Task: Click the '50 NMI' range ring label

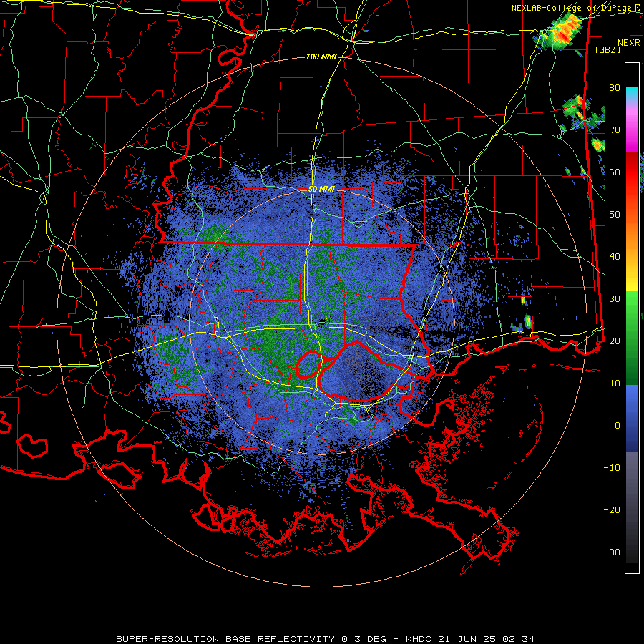Action: click(321, 189)
